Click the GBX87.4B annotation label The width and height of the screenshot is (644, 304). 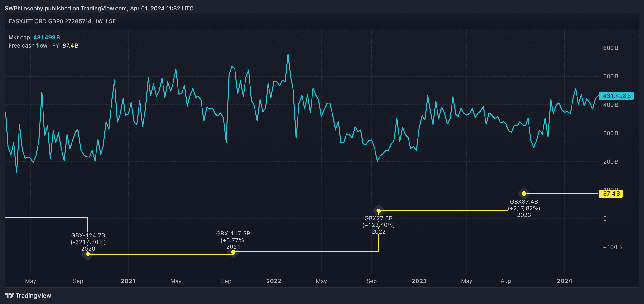524,202
